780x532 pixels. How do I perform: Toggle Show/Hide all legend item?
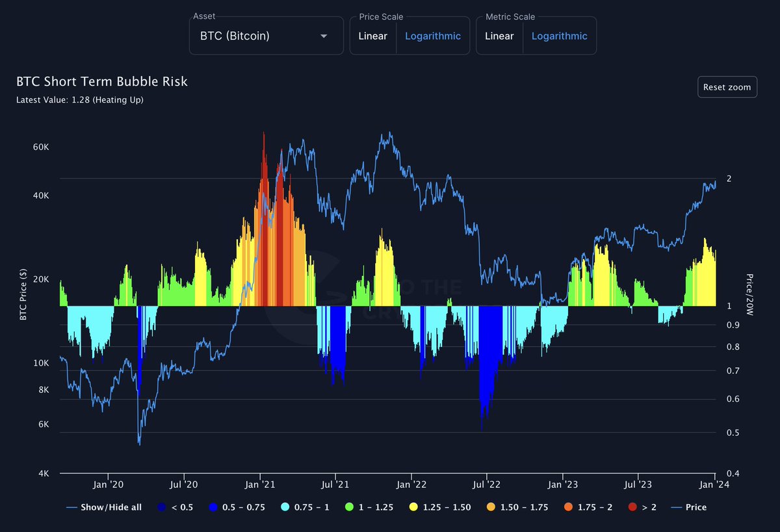(104, 507)
